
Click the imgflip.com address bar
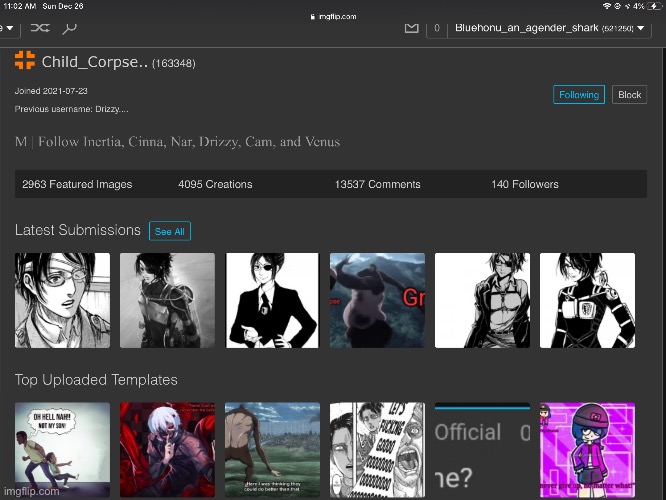333,17
